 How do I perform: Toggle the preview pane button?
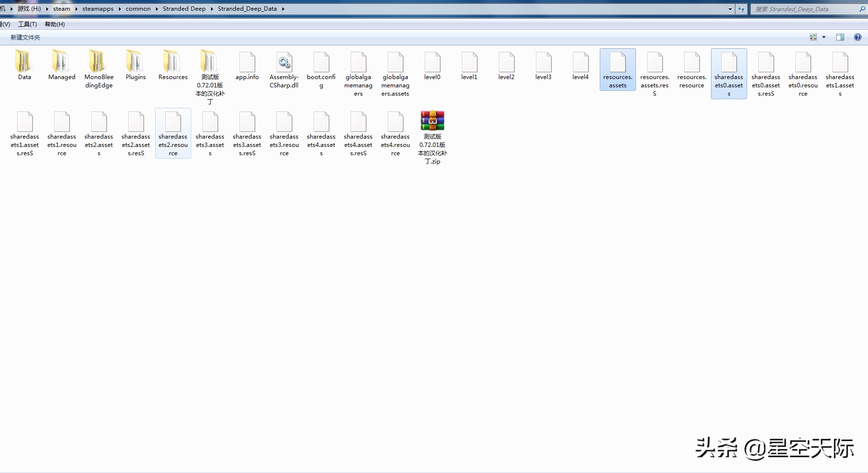tap(840, 37)
